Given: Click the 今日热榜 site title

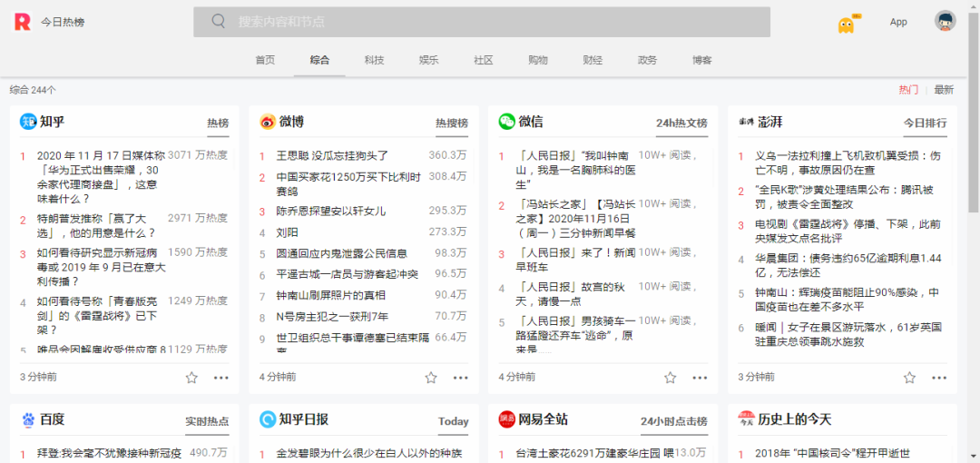Looking at the screenshot, I should point(63,22).
